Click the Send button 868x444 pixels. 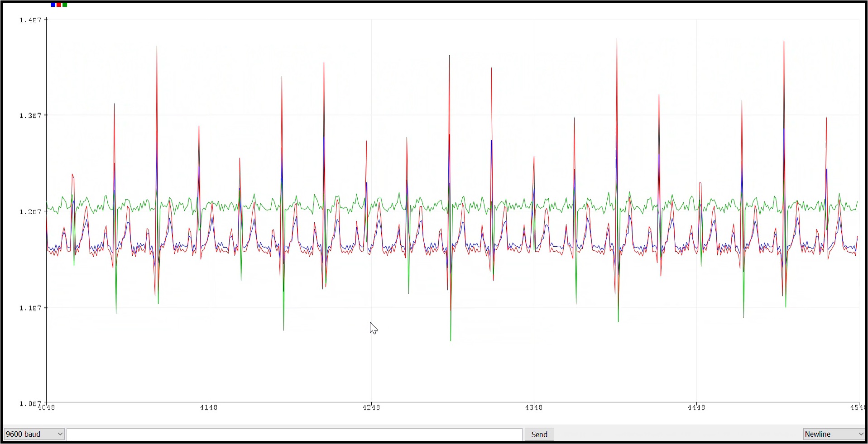click(x=539, y=434)
